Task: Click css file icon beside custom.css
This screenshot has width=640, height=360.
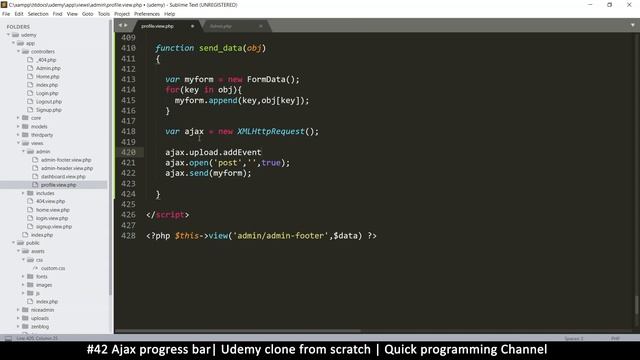Action: [35, 268]
